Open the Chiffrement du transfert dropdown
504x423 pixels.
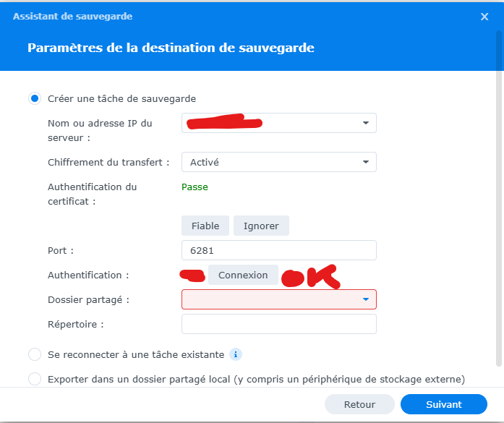(365, 162)
